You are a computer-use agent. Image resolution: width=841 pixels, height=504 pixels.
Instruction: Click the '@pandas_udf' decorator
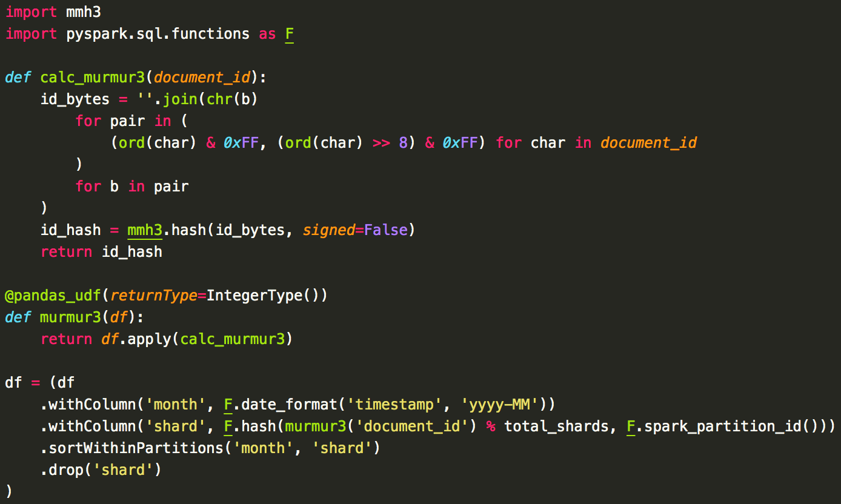click(53, 296)
